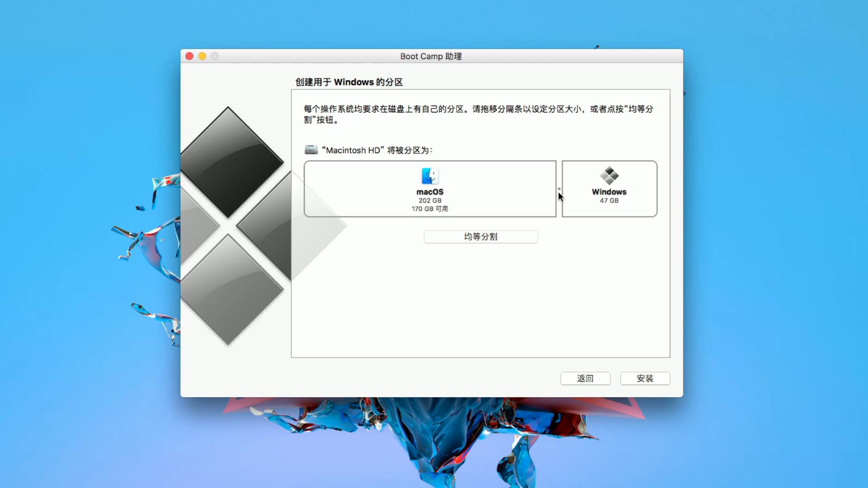Image resolution: width=868 pixels, height=488 pixels.
Task: Select the gray Windows logo above "47 GB"
Action: tap(609, 176)
